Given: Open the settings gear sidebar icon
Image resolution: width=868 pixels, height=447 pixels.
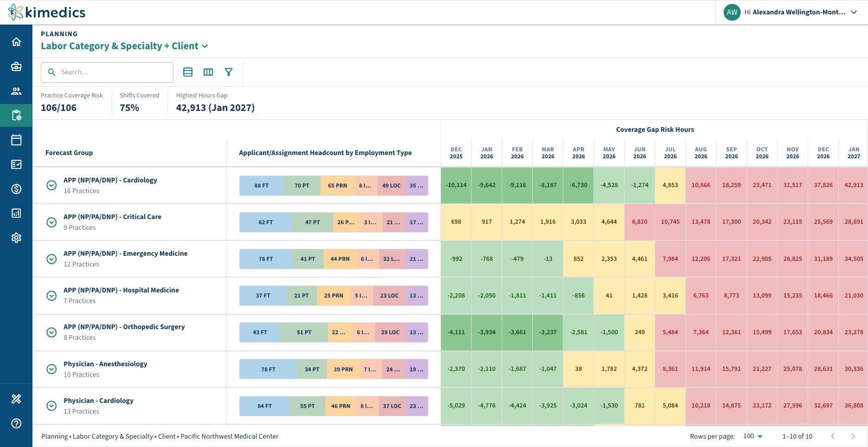Looking at the screenshot, I should 16,238.
